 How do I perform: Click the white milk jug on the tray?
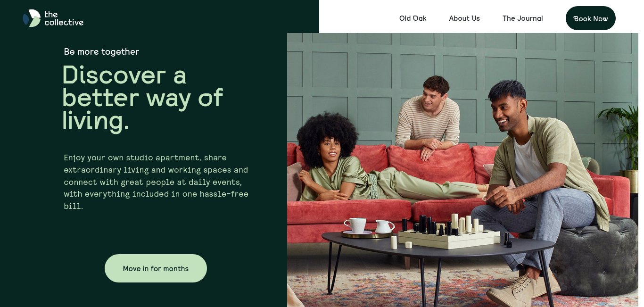[x=384, y=226]
